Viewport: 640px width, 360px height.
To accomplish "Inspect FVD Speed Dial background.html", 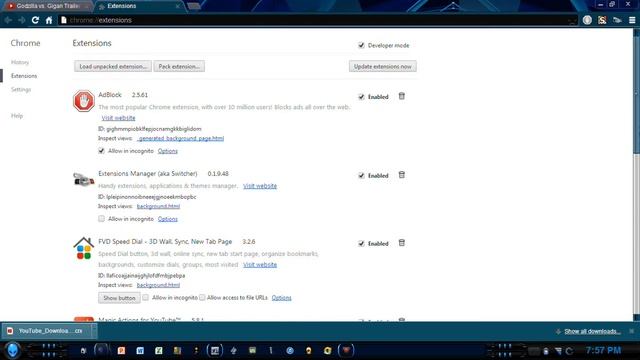I will (158, 285).
